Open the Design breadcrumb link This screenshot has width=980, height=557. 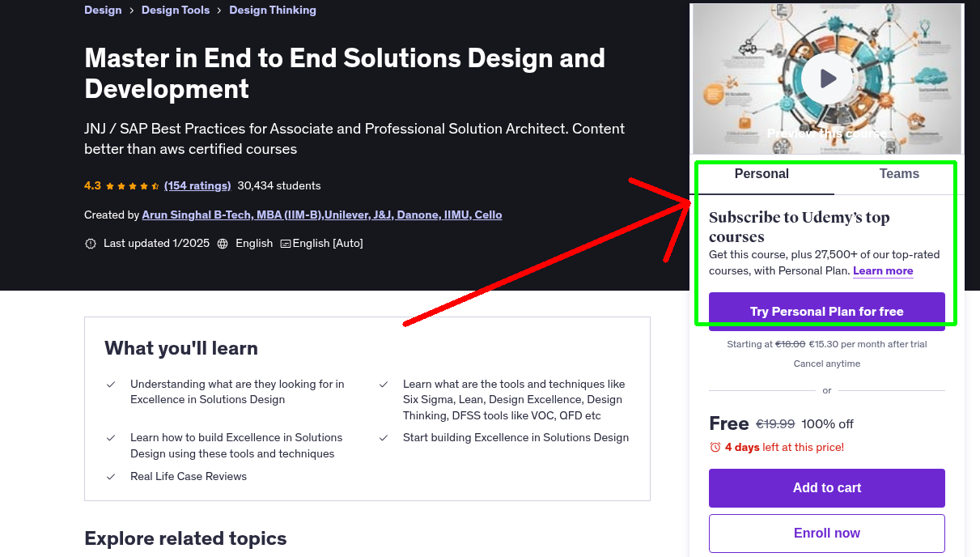point(103,11)
